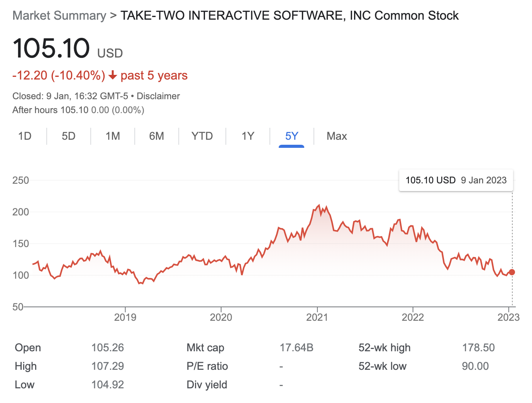
Task: Click the red endpoint dot on chart
Action: (x=512, y=272)
